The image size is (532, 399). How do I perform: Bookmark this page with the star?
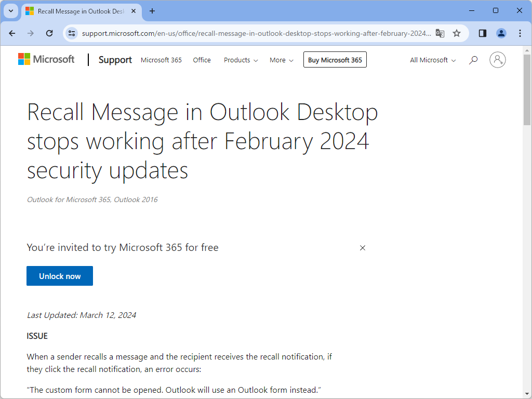pos(457,33)
